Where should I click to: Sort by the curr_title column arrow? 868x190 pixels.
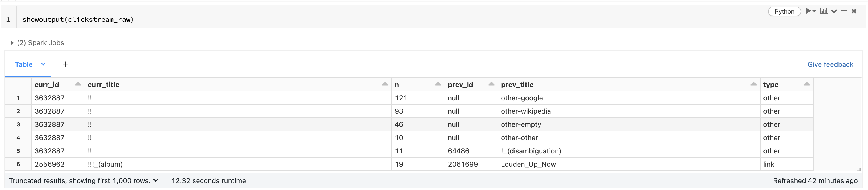coord(385,84)
